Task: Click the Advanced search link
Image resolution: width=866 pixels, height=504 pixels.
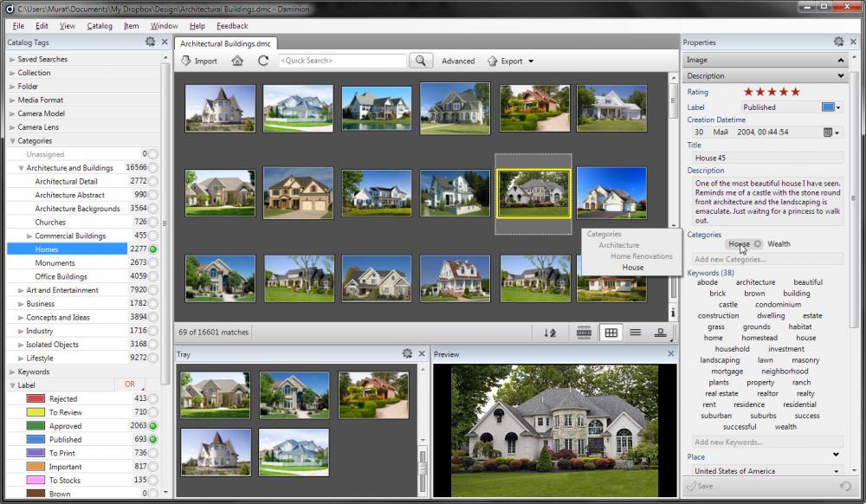Action: (x=458, y=61)
